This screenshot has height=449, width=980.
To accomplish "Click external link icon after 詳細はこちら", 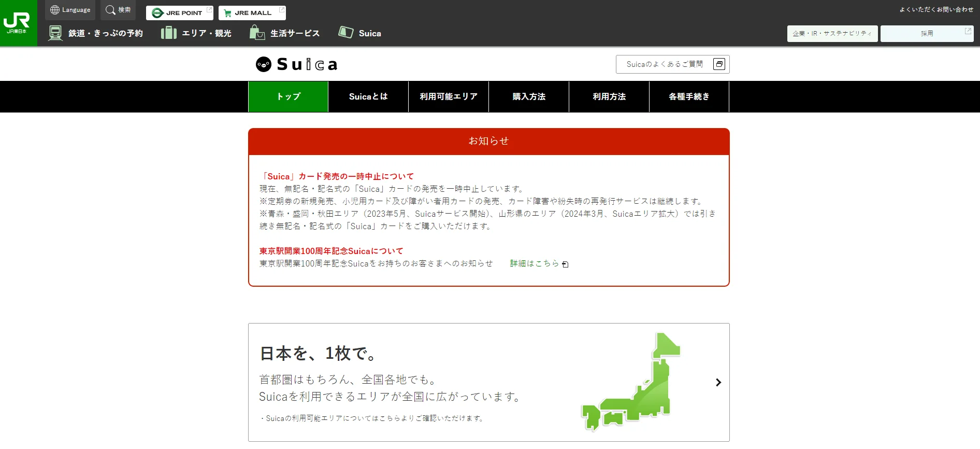I will tap(565, 264).
